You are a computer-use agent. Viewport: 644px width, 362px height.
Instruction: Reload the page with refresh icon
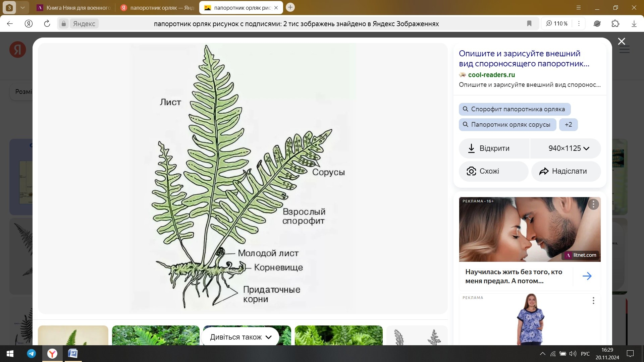point(47,23)
